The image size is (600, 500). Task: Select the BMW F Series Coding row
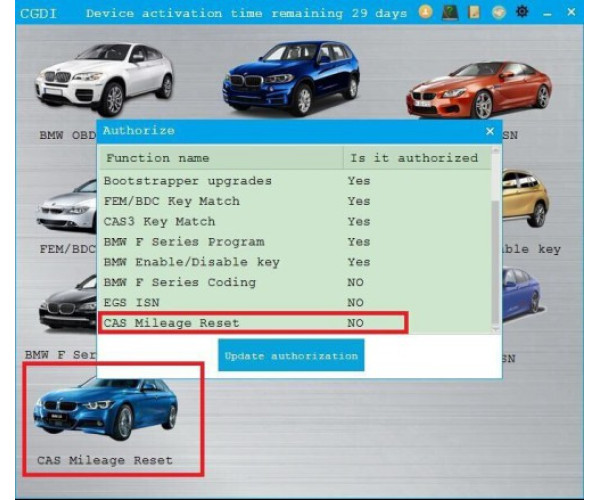[x=295, y=282]
